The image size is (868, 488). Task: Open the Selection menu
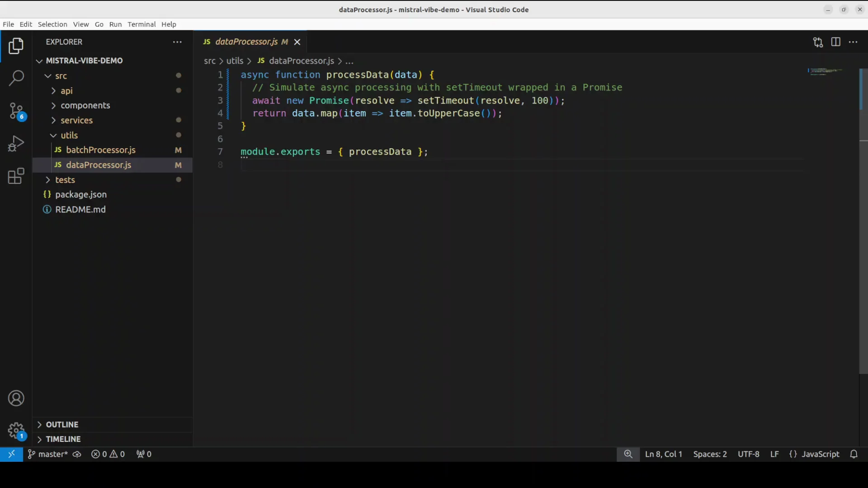click(52, 24)
